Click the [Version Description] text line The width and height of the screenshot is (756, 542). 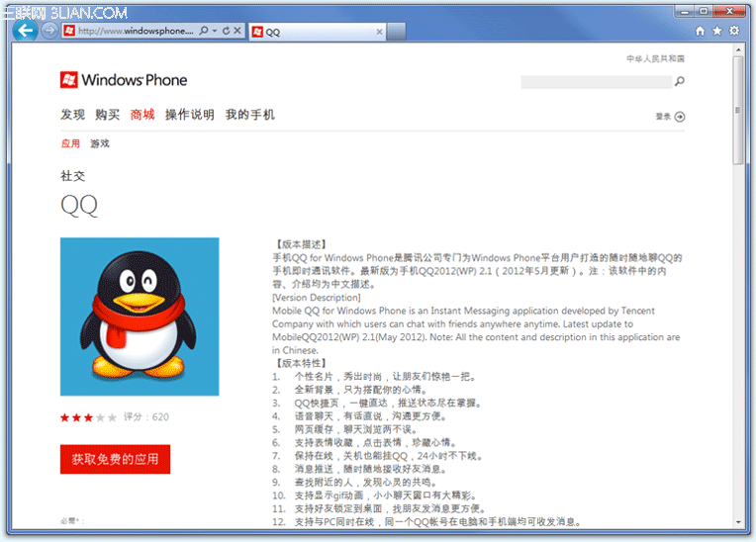pyautogui.click(x=317, y=298)
